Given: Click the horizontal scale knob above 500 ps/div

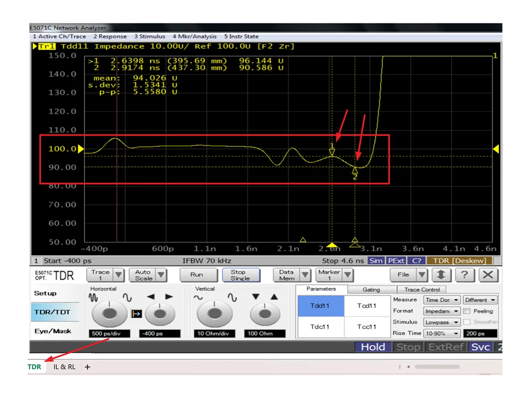Looking at the screenshot, I should (109, 314).
